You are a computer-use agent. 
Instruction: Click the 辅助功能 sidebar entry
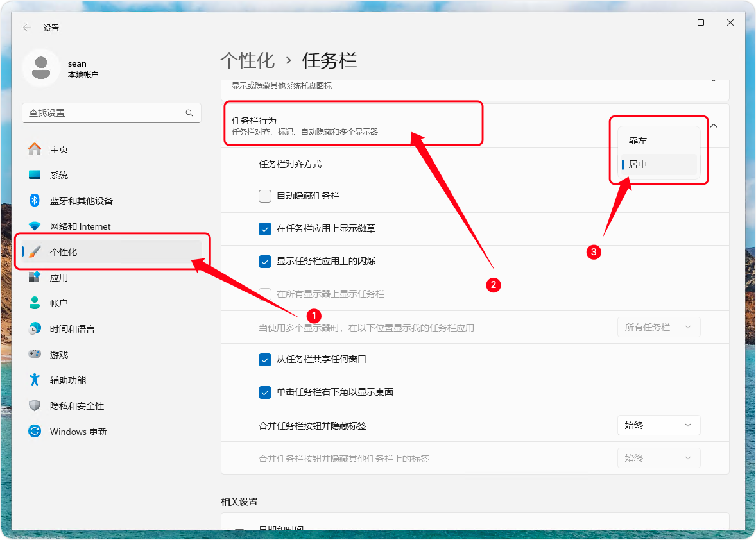tap(112, 380)
